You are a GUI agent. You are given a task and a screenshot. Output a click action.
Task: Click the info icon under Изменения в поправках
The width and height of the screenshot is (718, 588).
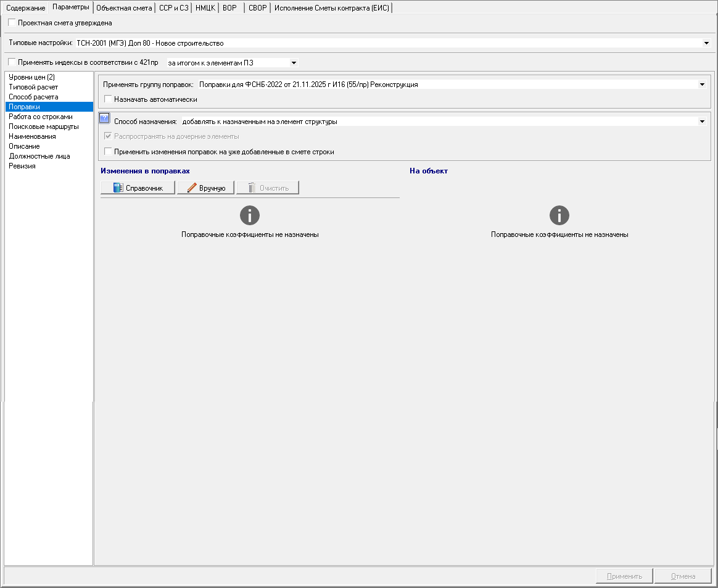(x=250, y=215)
